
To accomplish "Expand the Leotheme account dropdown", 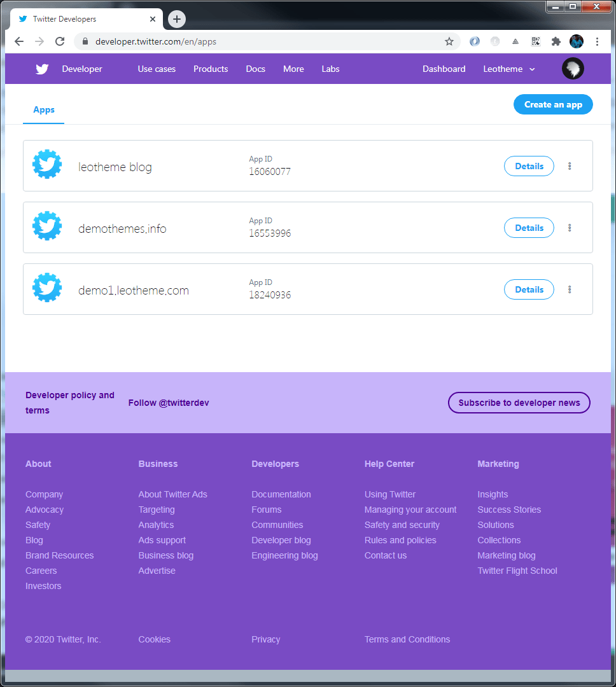I will [508, 69].
